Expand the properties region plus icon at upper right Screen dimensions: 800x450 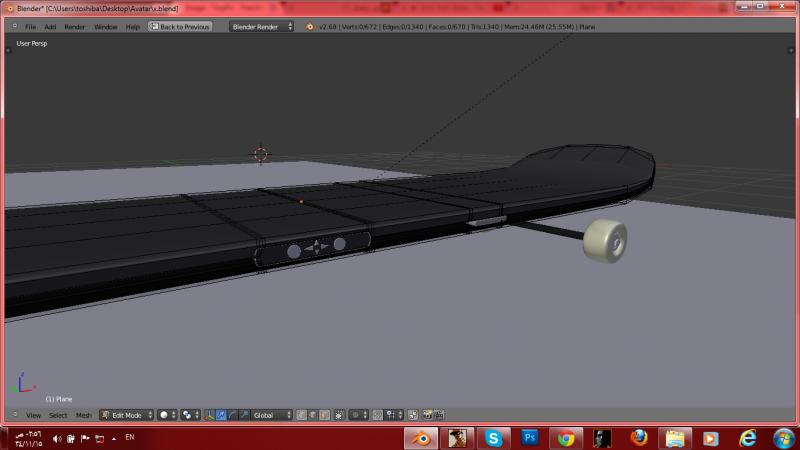[x=791, y=50]
